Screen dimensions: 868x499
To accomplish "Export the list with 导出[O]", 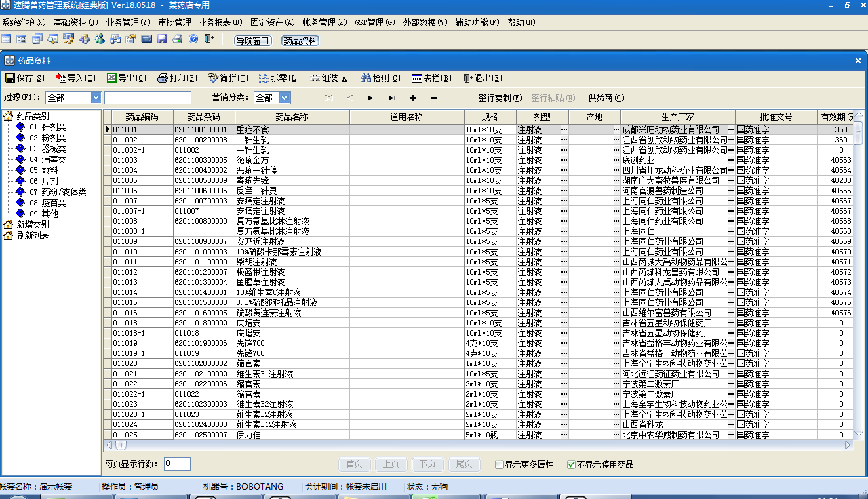I will [126, 78].
